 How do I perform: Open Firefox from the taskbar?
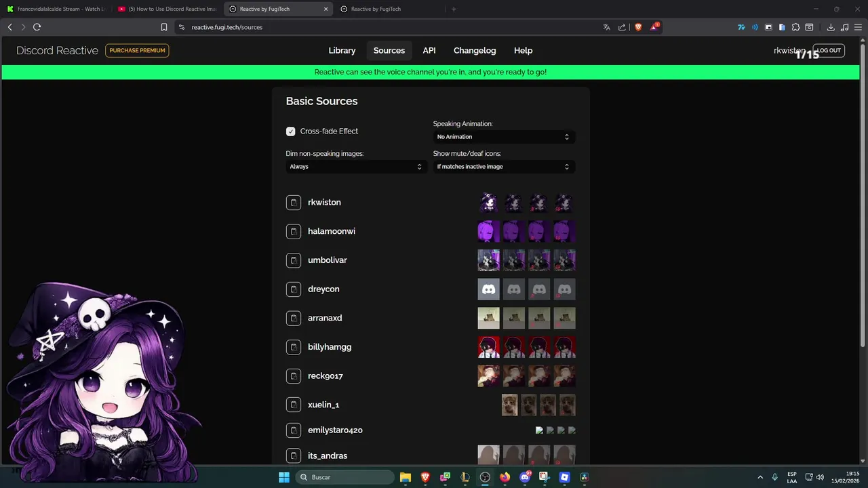[505, 477]
